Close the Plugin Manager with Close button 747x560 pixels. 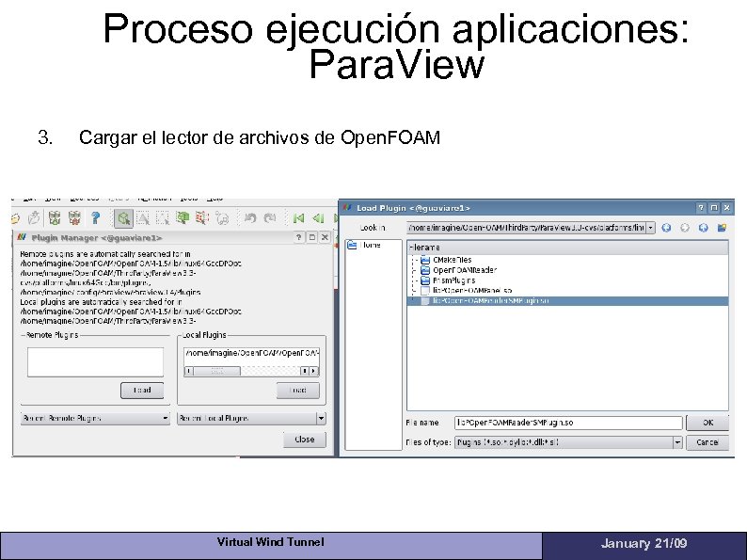pos(305,440)
